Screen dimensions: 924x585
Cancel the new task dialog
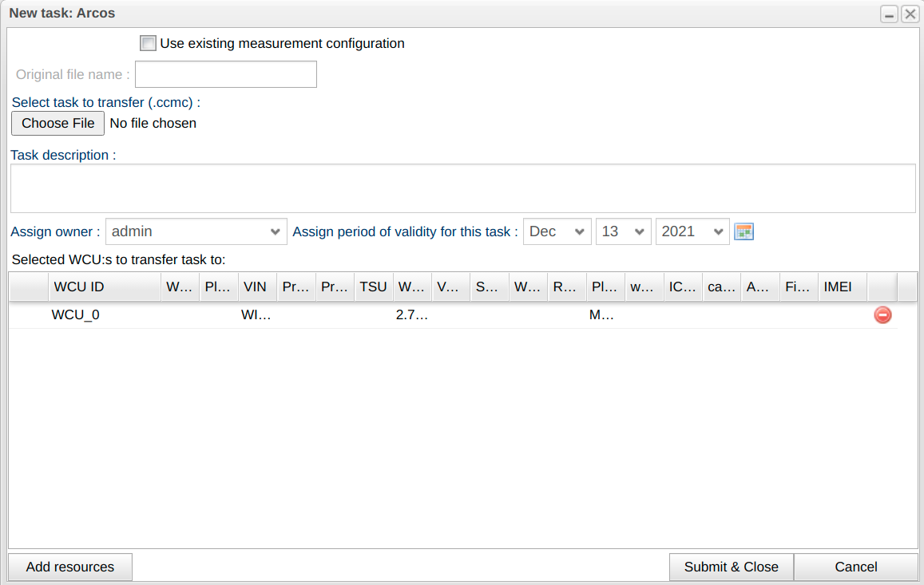pyautogui.click(x=855, y=567)
